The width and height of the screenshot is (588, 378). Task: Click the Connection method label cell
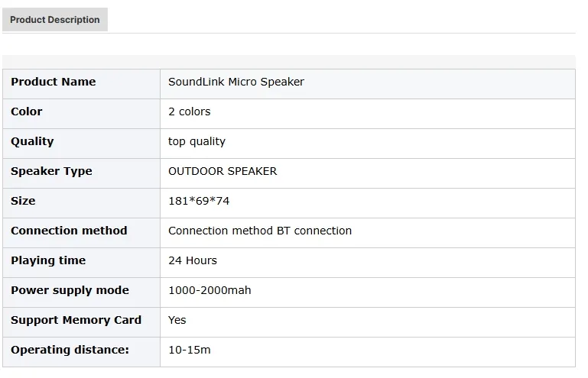coord(69,231)
